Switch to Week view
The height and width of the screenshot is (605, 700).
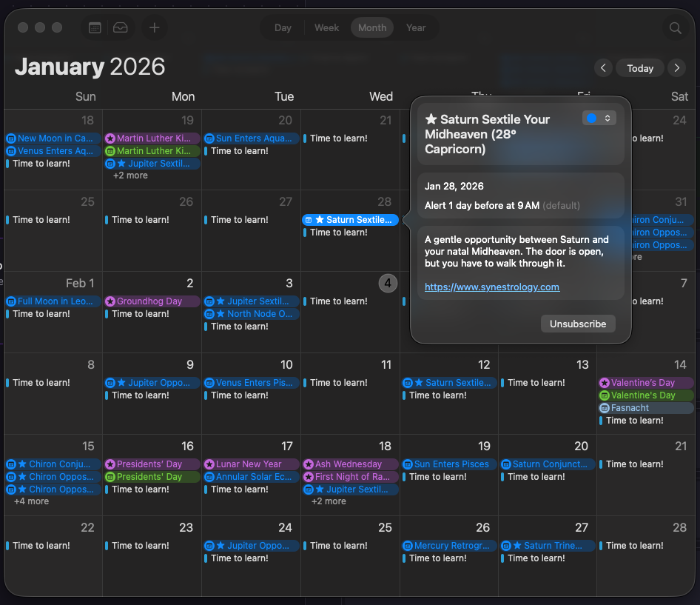[326, 27]
